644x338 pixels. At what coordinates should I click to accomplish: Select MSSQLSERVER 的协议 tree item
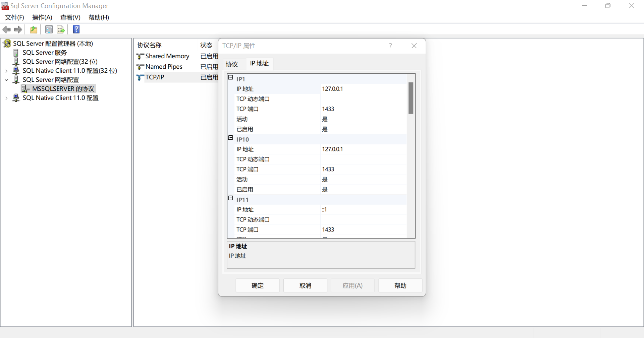click(x=63, y=89)
